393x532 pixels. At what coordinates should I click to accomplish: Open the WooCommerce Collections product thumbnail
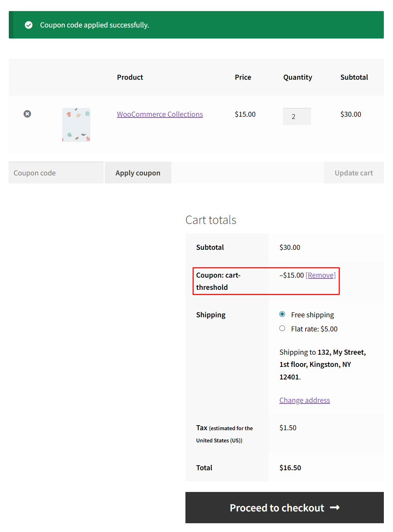click(x=76, y=125)
